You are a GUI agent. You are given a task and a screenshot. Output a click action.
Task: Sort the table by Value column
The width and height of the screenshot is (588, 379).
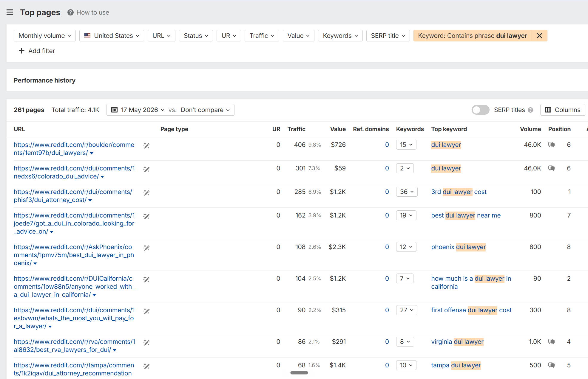click(338, 129)
